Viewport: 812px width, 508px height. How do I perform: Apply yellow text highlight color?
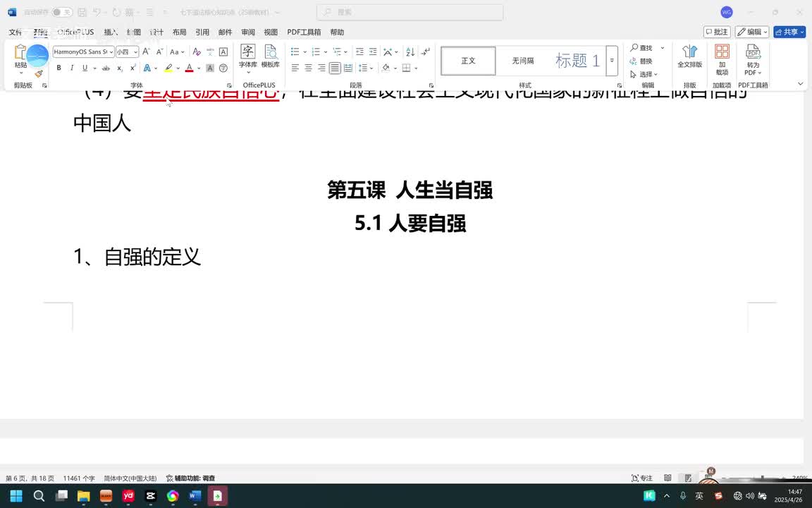click(x=168, y=68)
